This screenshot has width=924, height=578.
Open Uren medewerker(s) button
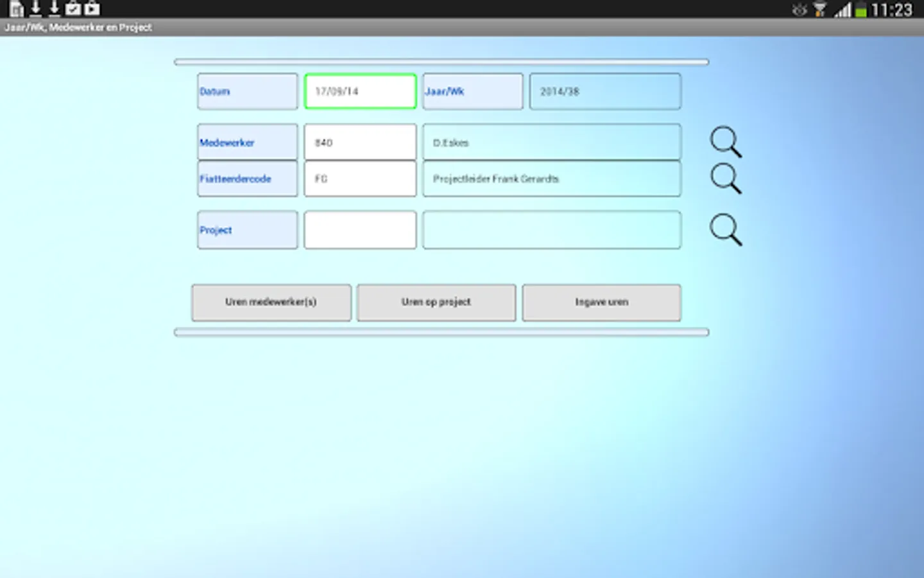click(271, 302)
